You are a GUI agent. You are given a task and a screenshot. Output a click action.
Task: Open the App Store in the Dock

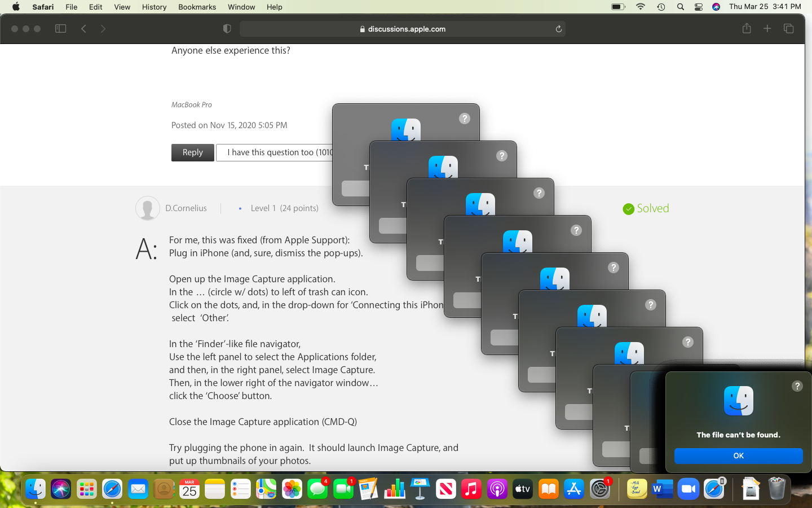574,489
